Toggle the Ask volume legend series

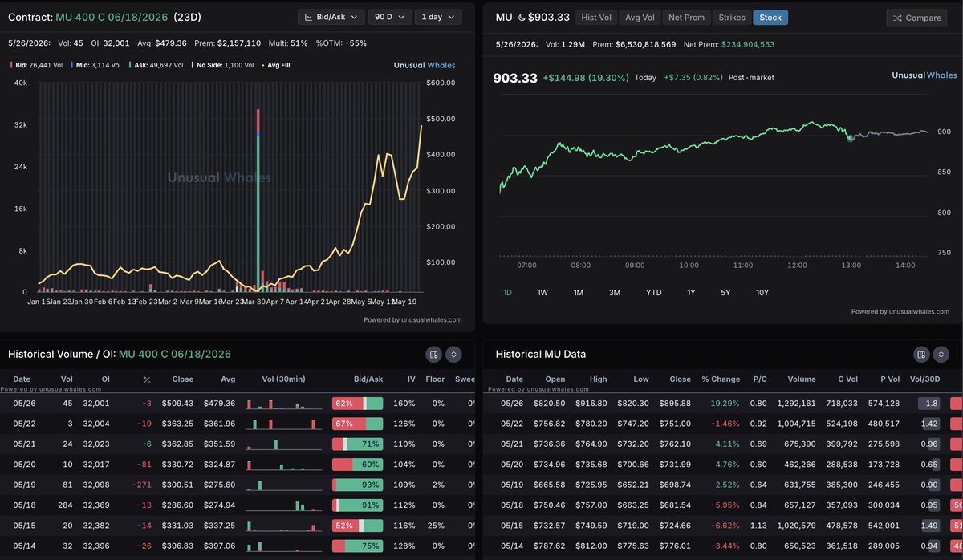coord(156,65)
